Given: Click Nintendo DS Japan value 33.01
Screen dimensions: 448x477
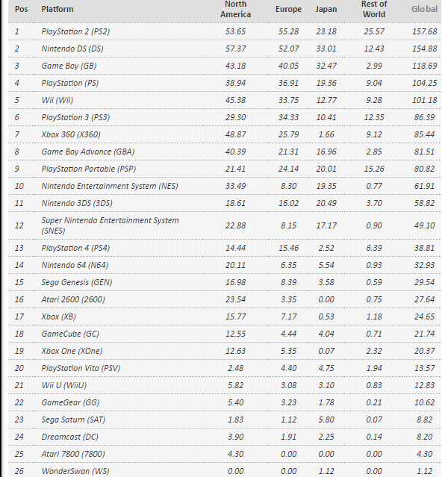Looking at the screenshot, I should point(326,49).
